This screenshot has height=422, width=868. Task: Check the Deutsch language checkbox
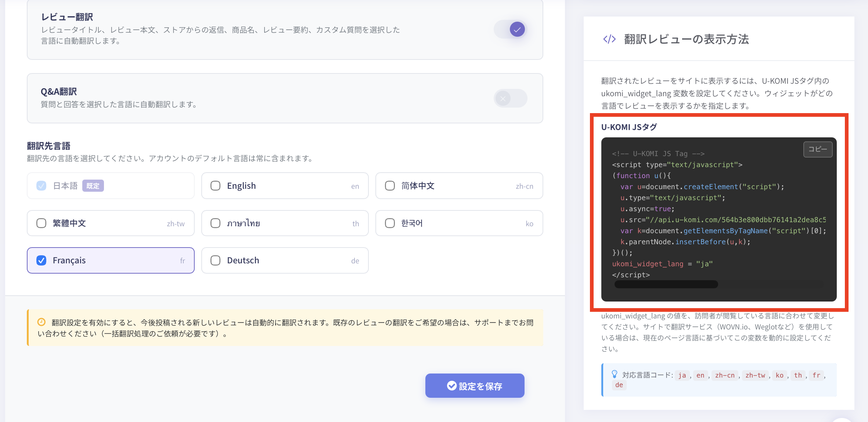point(216,260)
